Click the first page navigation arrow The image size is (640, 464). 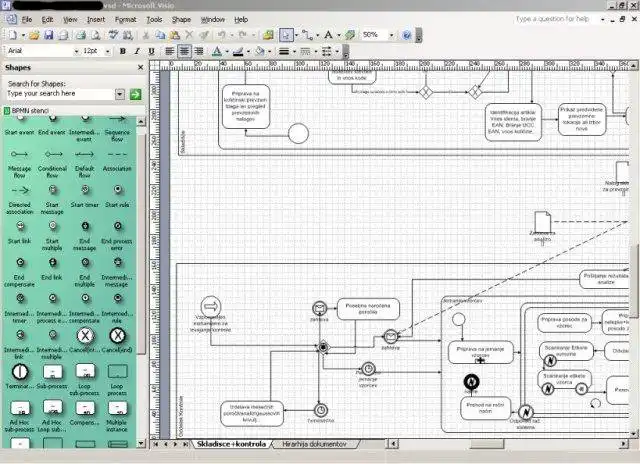[156, 444]
